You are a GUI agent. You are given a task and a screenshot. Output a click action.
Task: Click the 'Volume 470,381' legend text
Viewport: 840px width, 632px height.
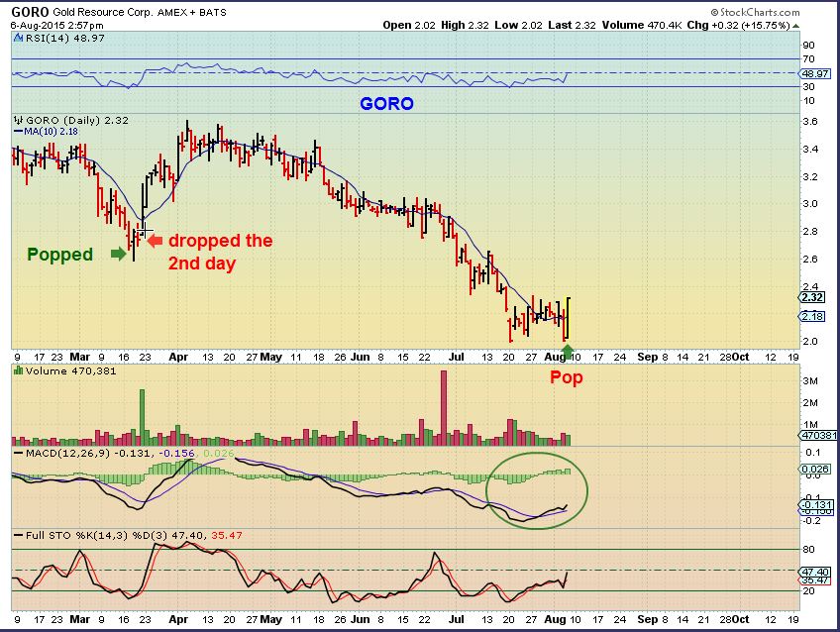[x=70, y=370]
